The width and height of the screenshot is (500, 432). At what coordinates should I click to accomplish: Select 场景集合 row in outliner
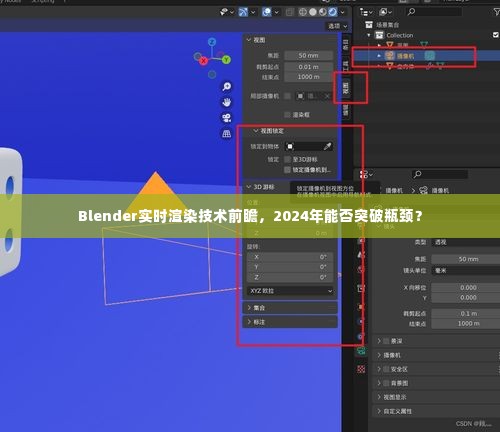[x=387, y=25]
